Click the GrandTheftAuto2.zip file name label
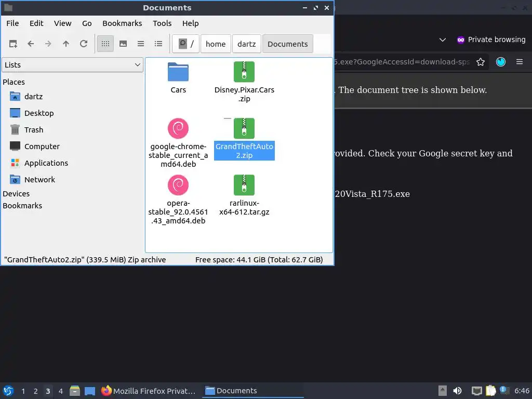The image size is (532, 399). [244, 151]
